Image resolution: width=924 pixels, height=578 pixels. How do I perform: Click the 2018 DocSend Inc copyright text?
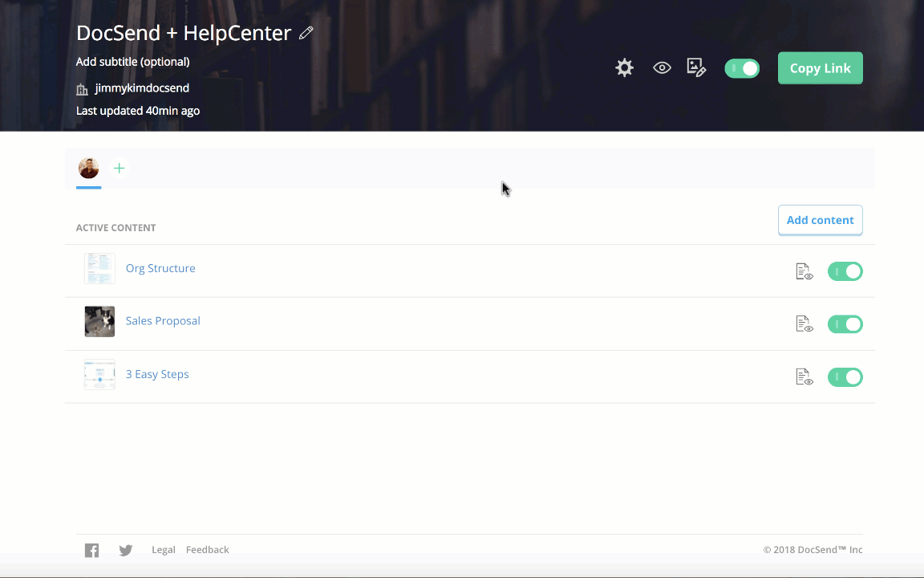click(x=813, y=550)
